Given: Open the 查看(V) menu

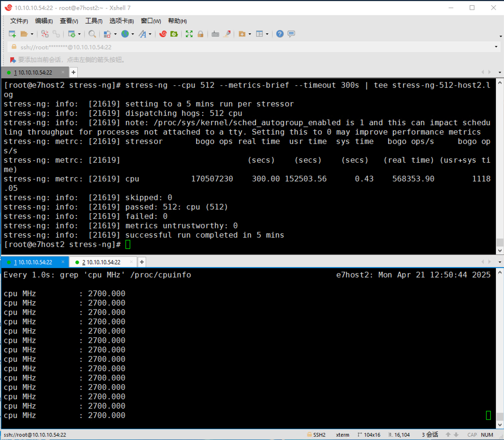Looking at the screenshot, I should (x=69, y=21).
